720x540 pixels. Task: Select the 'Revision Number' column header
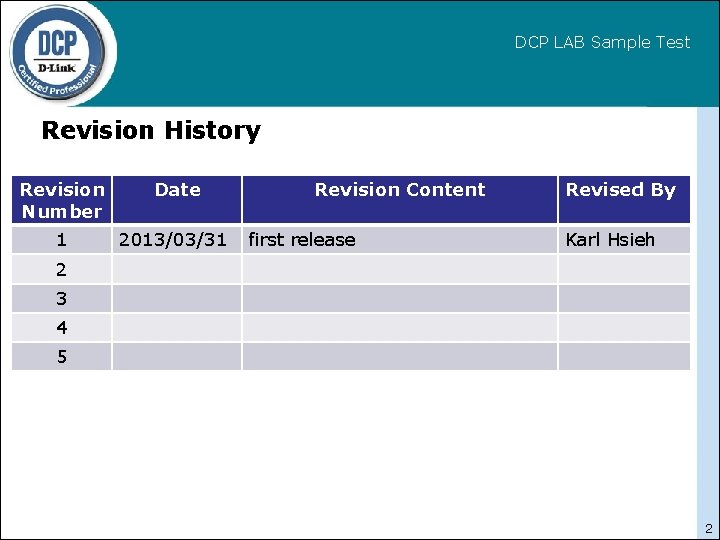(62, 200)
